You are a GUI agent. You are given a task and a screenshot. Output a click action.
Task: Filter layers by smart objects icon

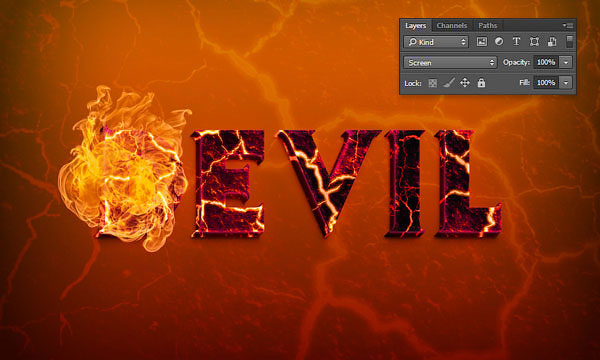552,42
